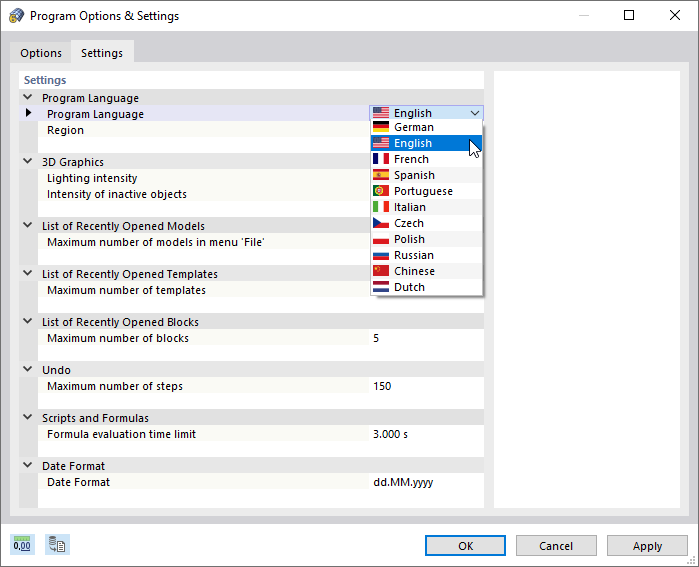
Task: Select German from the language list
Action: coord(414,127)
